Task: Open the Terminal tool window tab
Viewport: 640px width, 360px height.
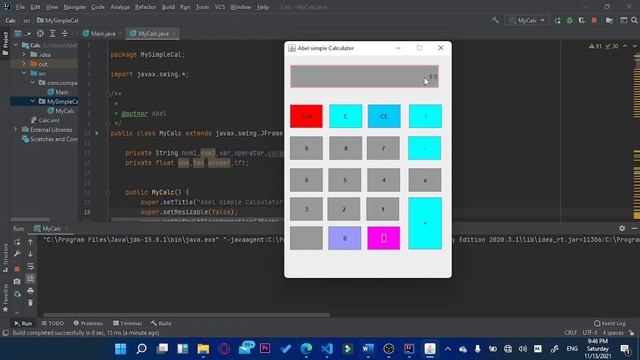Action: tap(127, 323)
